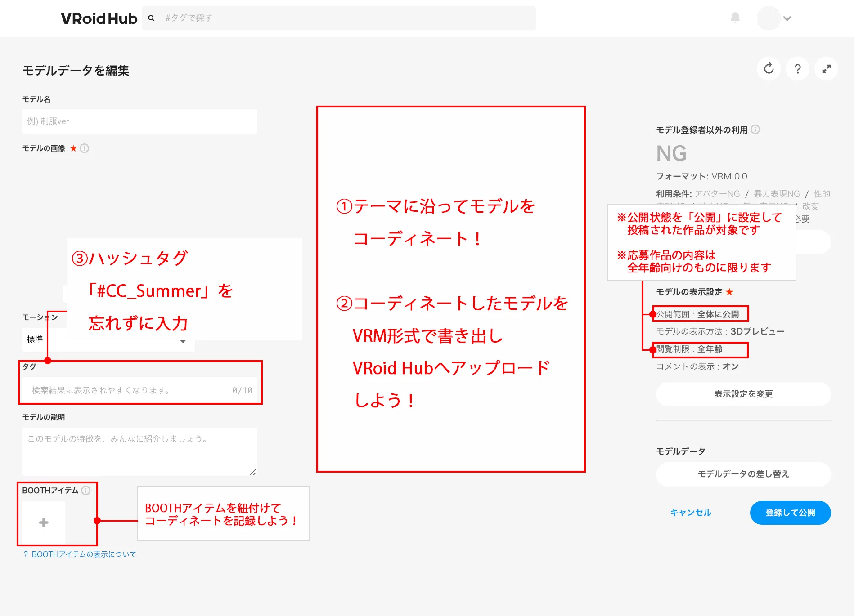Open the BOOTHアイテムの表示について help link
854x616 pixels.
coord(79,554)
